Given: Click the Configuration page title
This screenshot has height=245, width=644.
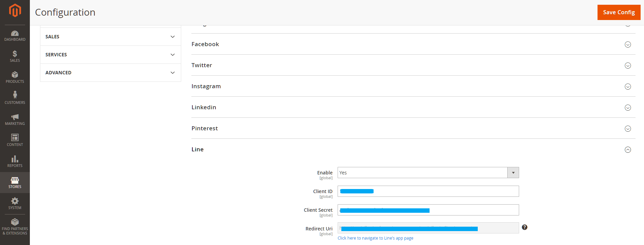Looking at the screenshot, I should click(65, 12).
